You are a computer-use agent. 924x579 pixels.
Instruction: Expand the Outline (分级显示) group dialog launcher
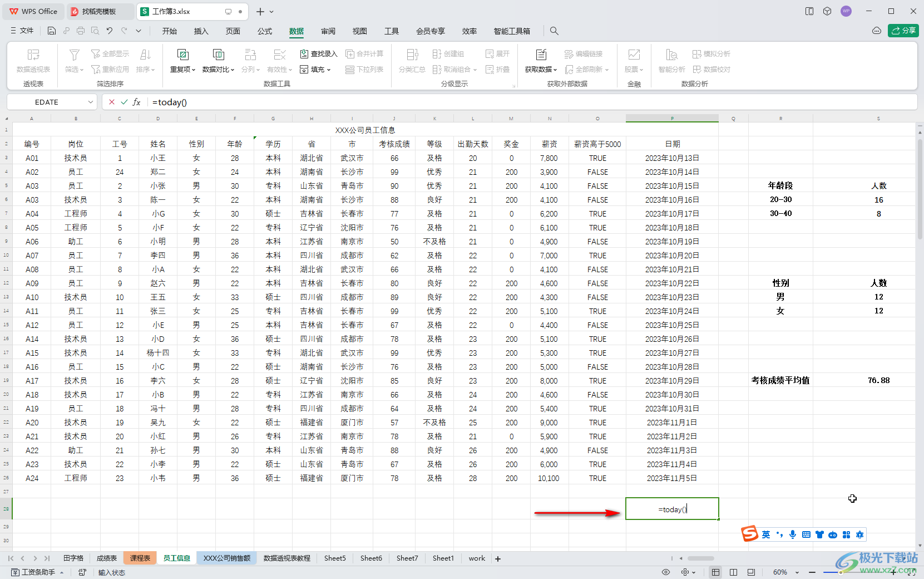[x=513, y=85]
